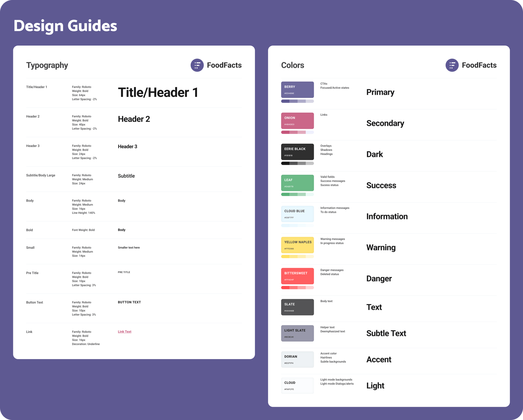Click the Accent color role heading

click(x=379, y=359)
